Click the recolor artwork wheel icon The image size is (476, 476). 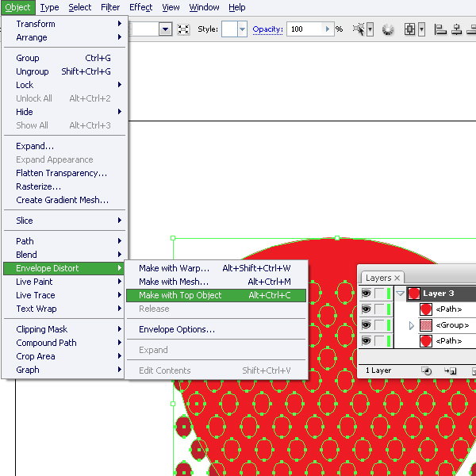pos(388,29)
